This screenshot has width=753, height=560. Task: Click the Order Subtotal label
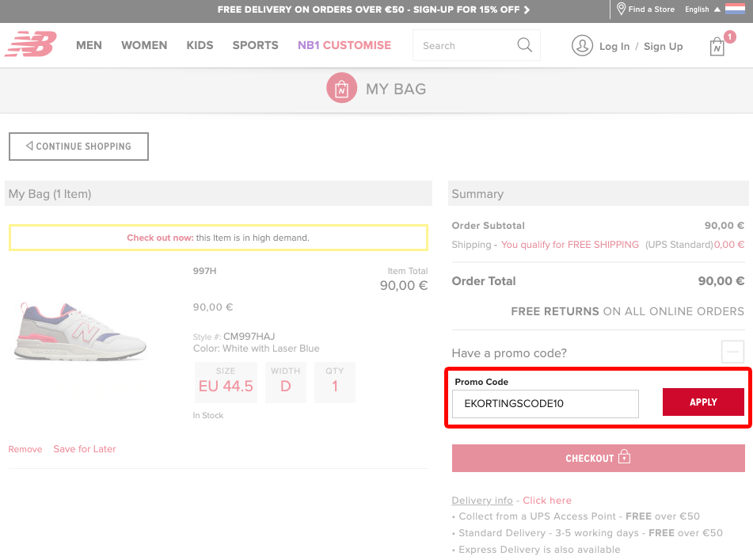click(488, 226)
